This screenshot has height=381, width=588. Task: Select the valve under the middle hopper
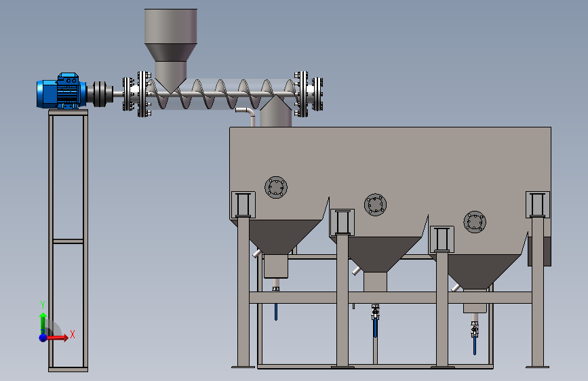375,312
